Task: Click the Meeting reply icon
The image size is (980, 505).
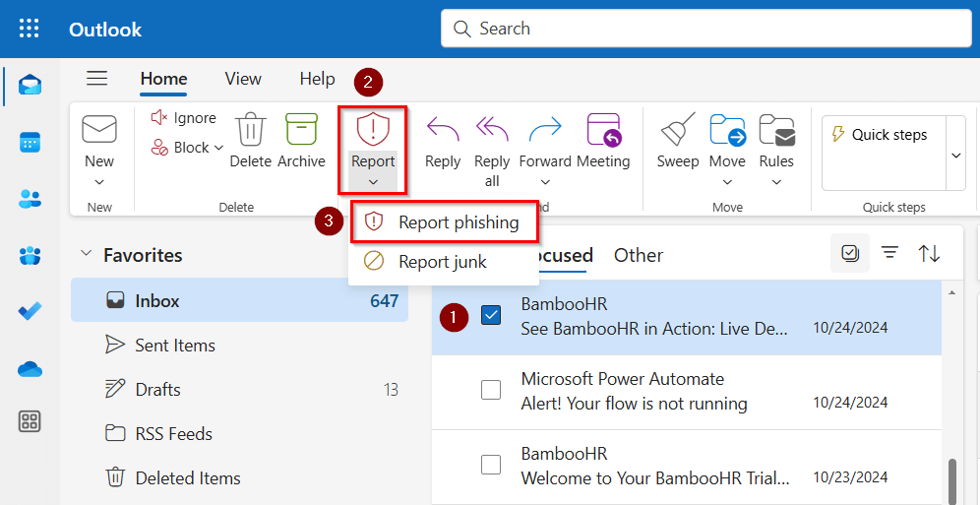Action: point(603,131)
